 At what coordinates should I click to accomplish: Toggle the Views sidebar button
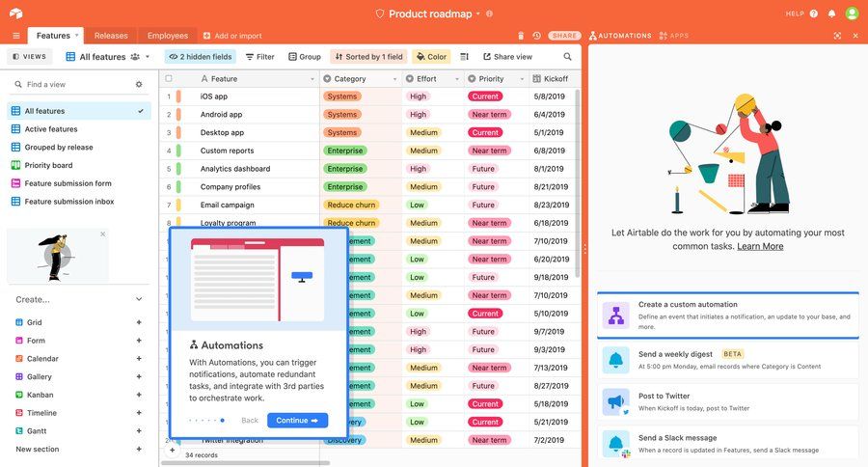tap(29, 57)
